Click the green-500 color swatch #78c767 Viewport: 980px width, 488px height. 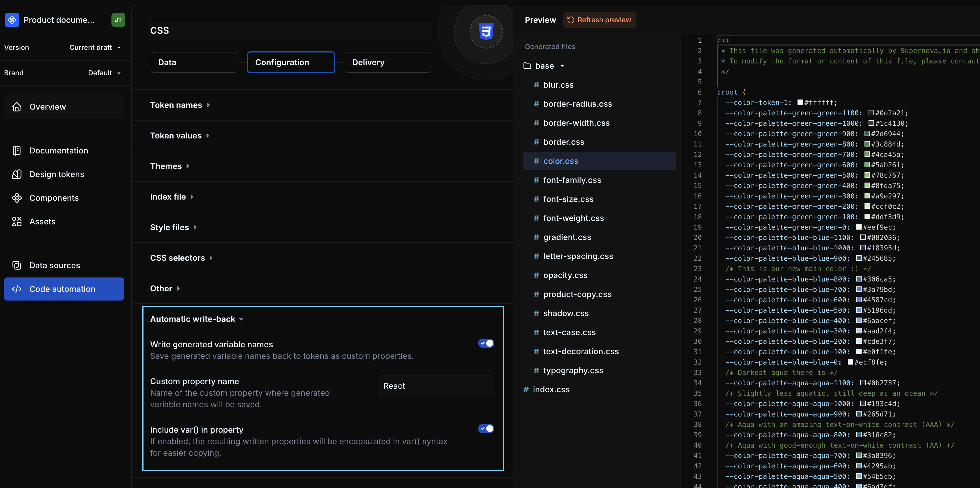867,175
